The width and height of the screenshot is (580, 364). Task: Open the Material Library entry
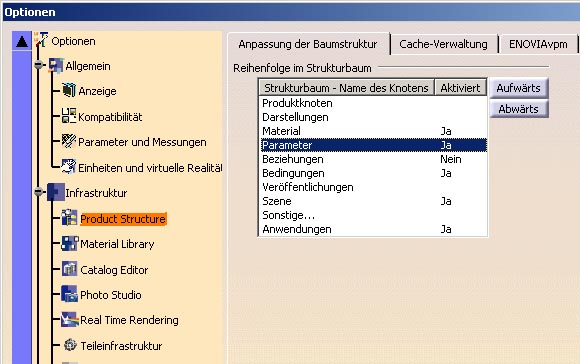pyautogui.click(x=117, y=244)
